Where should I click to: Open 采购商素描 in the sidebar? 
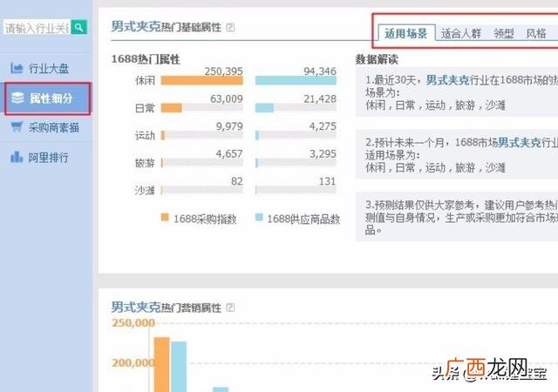(x=46, y=127)
